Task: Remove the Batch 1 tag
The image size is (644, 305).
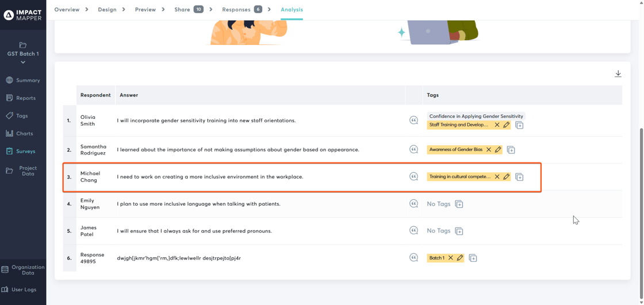Action: click(x=451, y=258)
